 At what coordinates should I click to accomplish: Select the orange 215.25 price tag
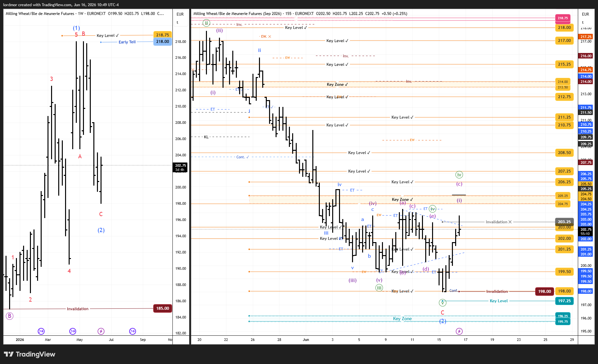coord(564,64)
